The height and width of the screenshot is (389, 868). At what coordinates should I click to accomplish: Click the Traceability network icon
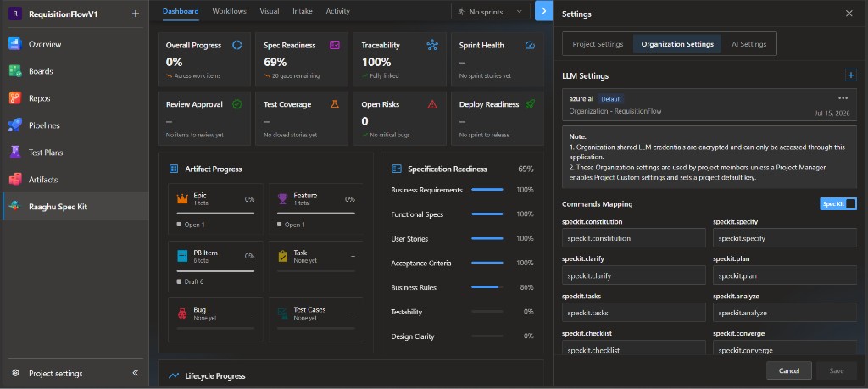[432, 46]
